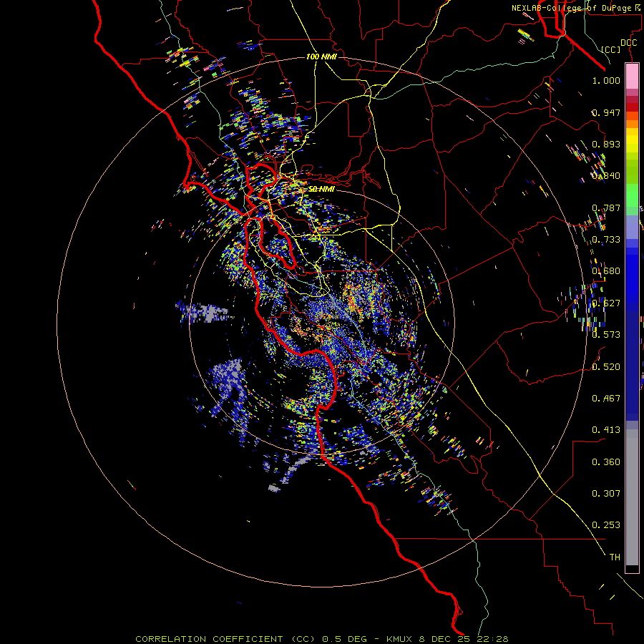Viewport: 644px width, 644px height.
Task: Click the 0.840 scale value
Action: (x=606, y=176)
